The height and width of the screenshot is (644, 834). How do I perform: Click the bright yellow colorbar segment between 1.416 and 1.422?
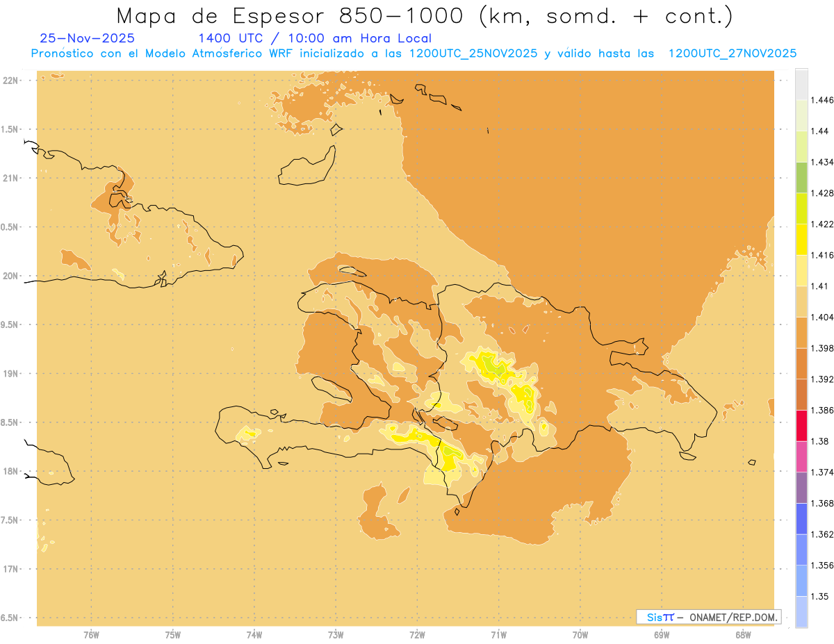[x=801, y=240]
